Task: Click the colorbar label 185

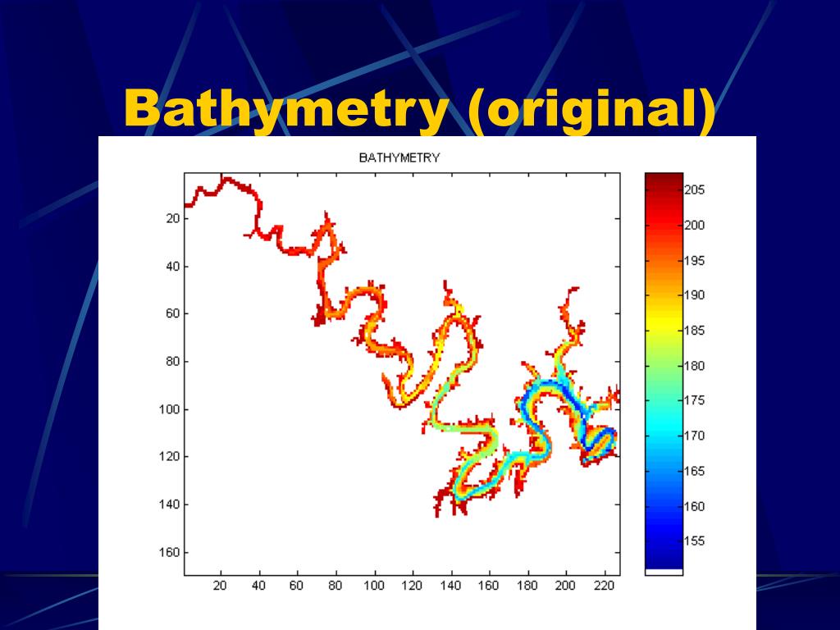Action: click(x=695, y=331)
